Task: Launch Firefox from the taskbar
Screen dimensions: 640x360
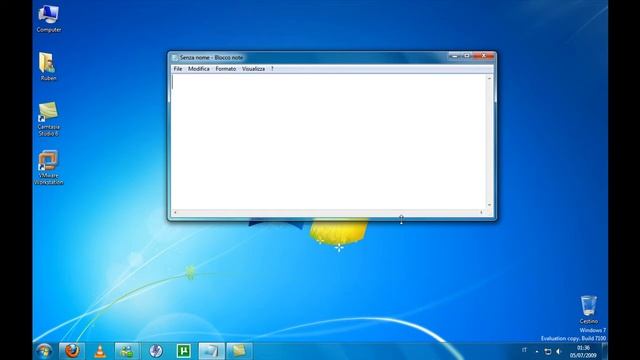Action: click(x=72, y=351)
